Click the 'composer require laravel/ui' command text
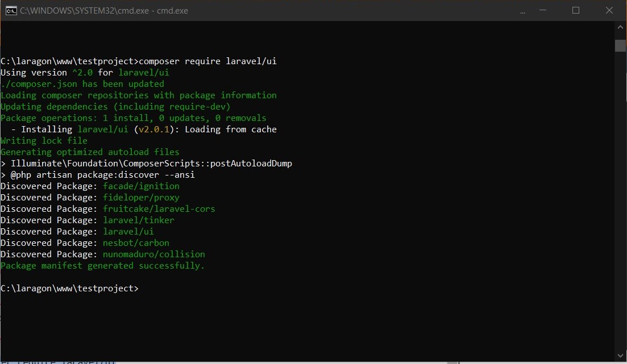 (207, 61)
